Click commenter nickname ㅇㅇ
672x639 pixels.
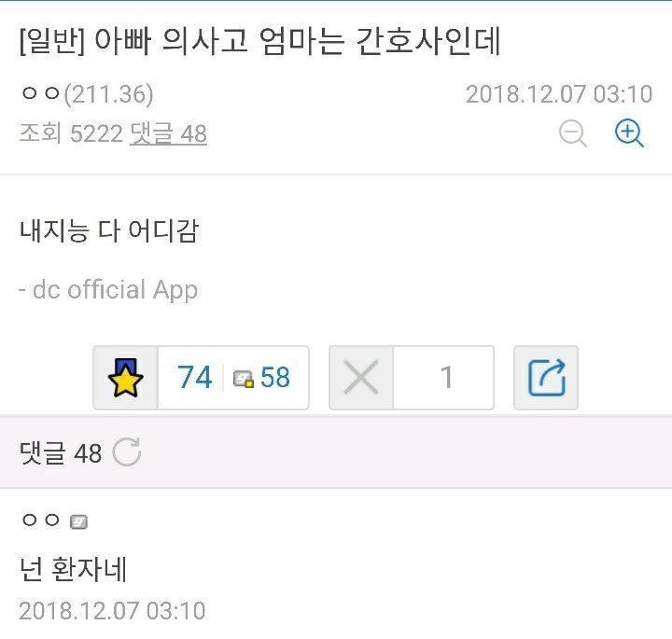(41, 521)
